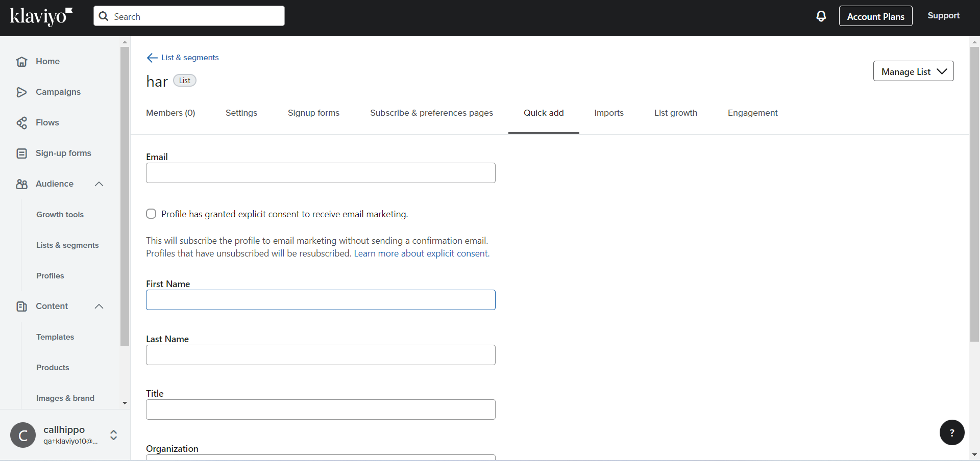Open Templates in sidebar

tap(55, 337)
